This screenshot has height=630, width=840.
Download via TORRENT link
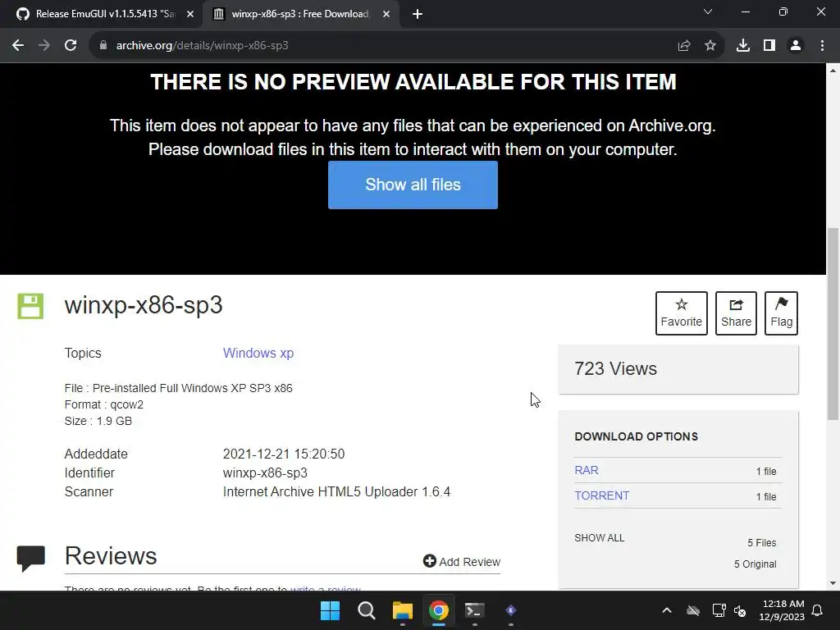pyautogui.click(x=601, y=495)
